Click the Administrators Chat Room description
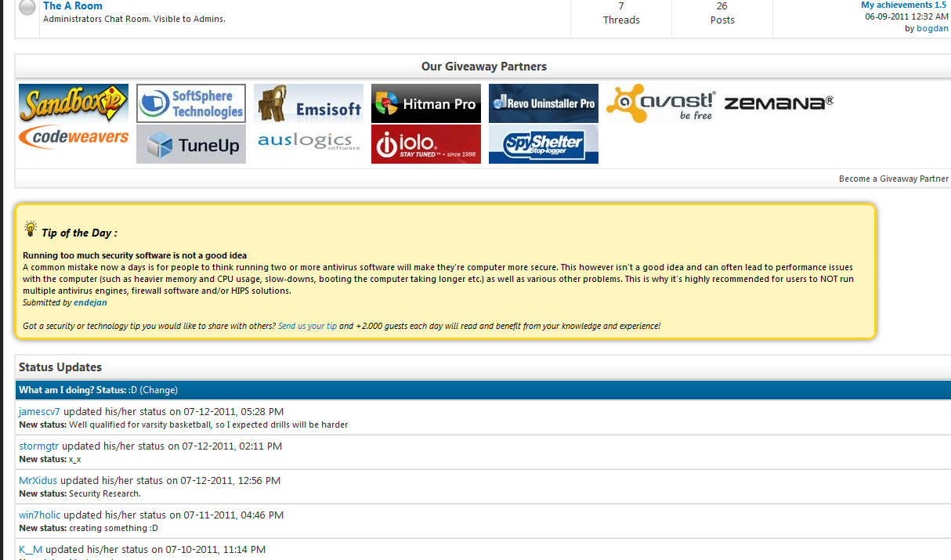951x560 pixels. 134,19
